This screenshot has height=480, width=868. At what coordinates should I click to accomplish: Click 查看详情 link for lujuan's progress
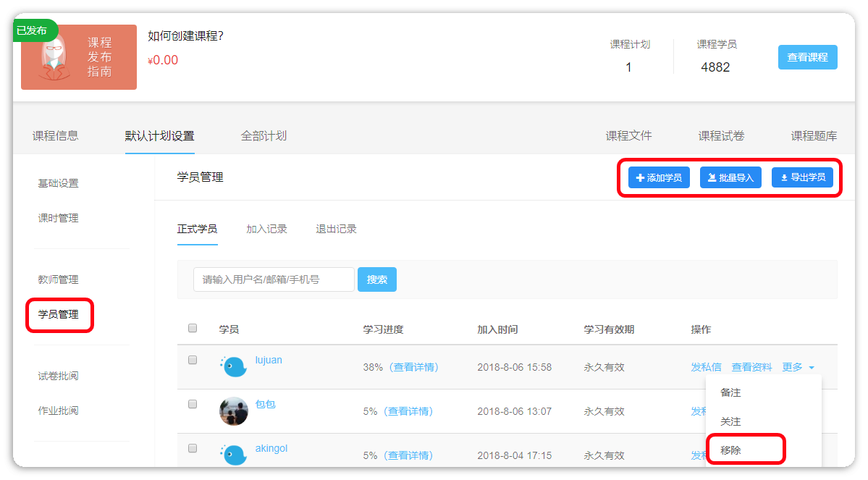[414, 367]
